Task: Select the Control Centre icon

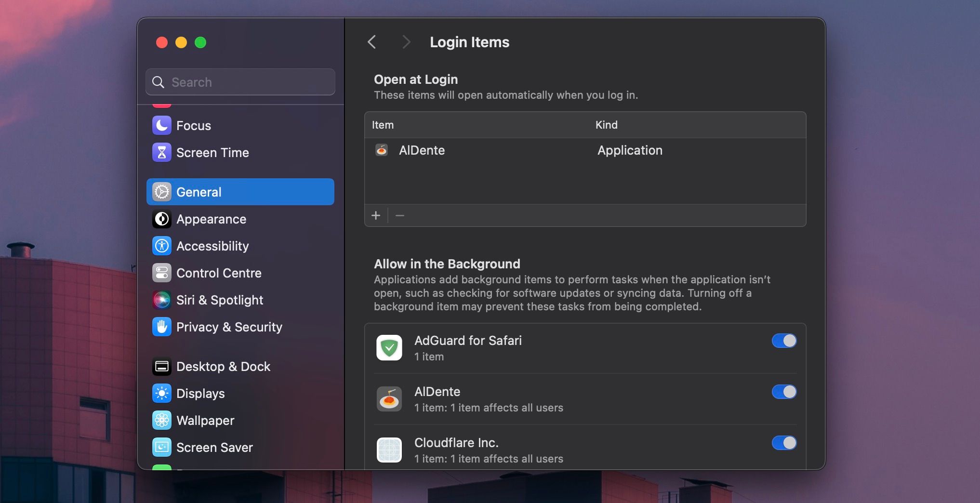Action: [x=161, y=273]
